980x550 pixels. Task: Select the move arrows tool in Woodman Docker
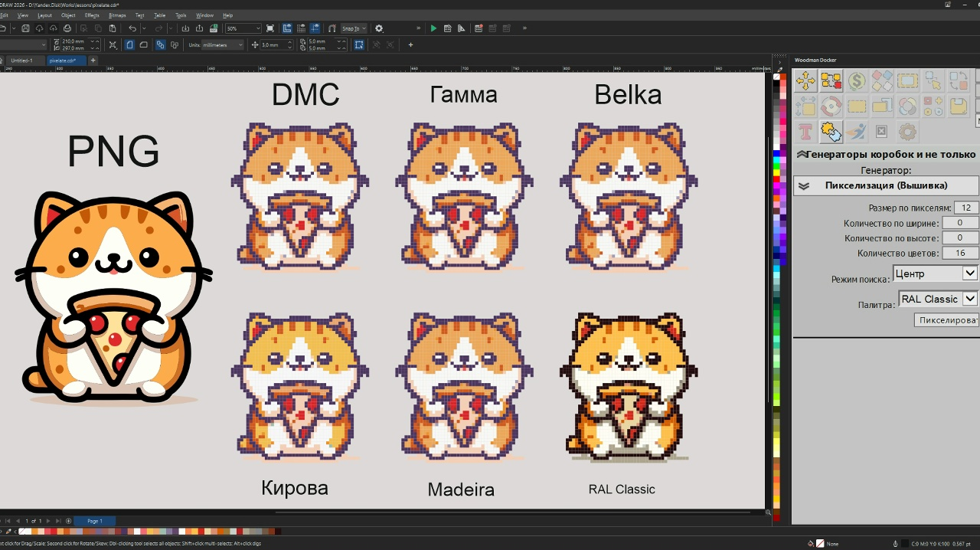(805, 81)
